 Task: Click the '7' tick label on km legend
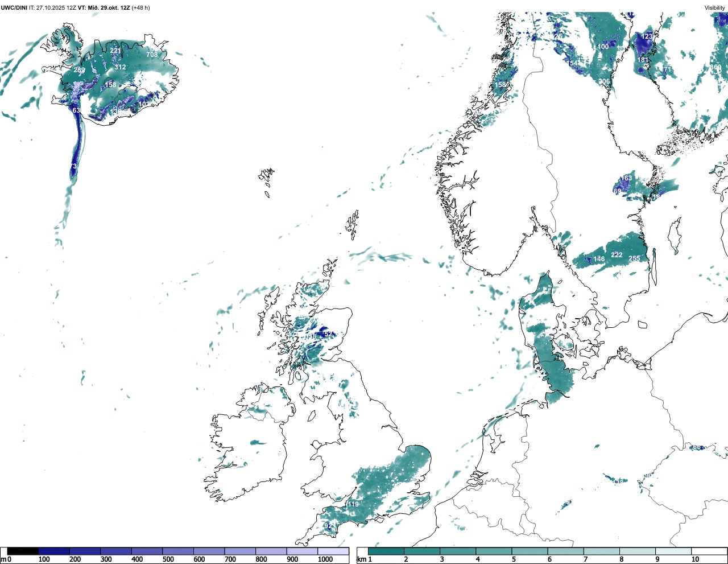tap(586, 559)
